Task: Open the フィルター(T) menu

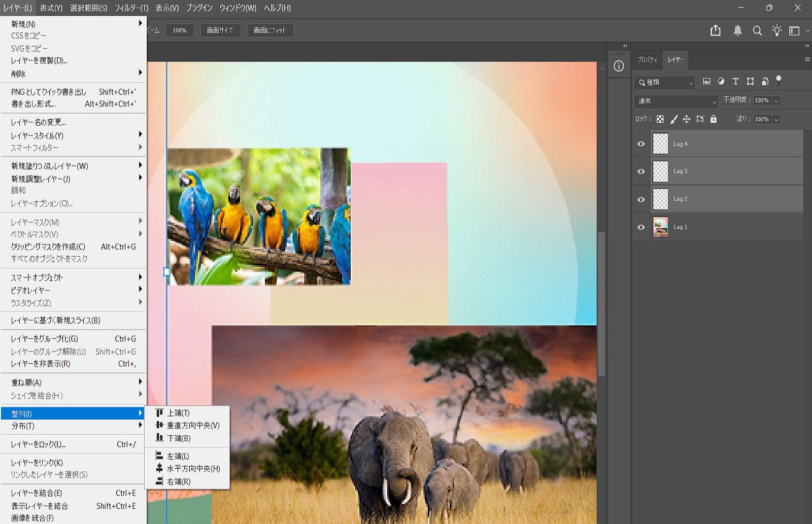Action: (131, 8)
